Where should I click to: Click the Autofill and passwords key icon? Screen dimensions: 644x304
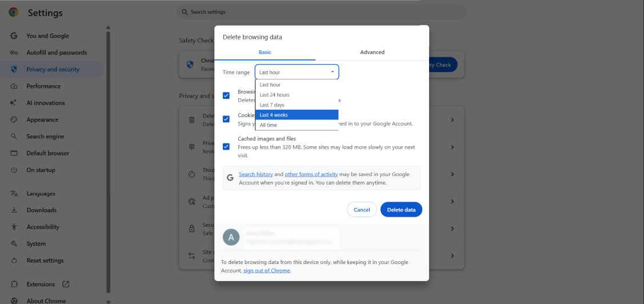[x=14, y=53]
